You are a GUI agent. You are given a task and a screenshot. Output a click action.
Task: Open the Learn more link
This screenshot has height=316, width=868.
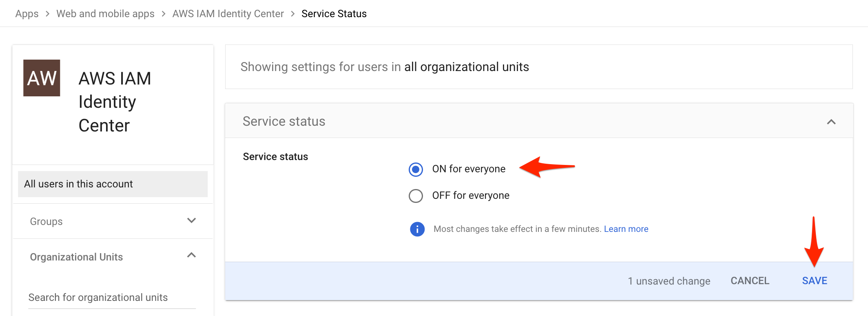tap(626, 229)
